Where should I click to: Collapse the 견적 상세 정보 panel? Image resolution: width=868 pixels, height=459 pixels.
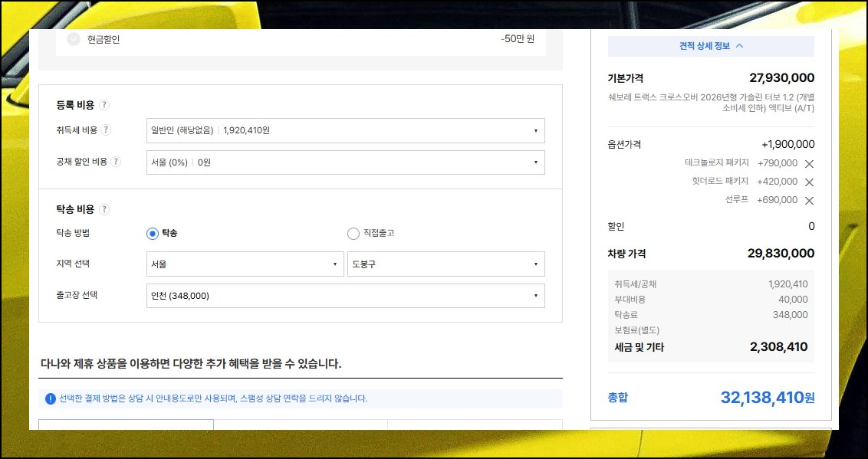tap(711, 46)
